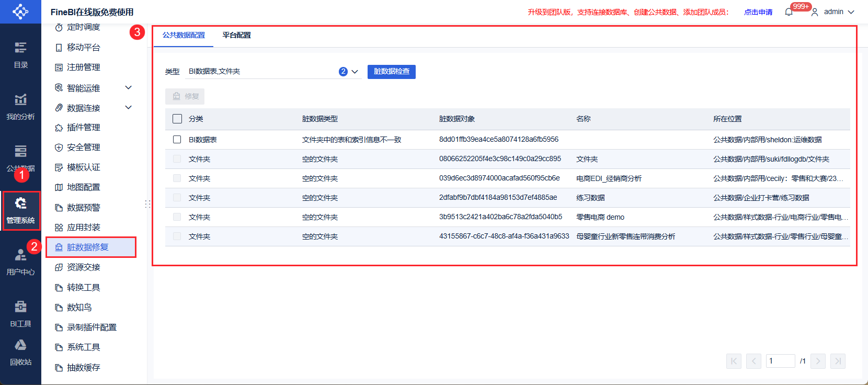The height and width of the screenshot is (385, 868).
Task: Click the 录制插件配置 icon
Action: pyautogui.click(x=59, y=327)
